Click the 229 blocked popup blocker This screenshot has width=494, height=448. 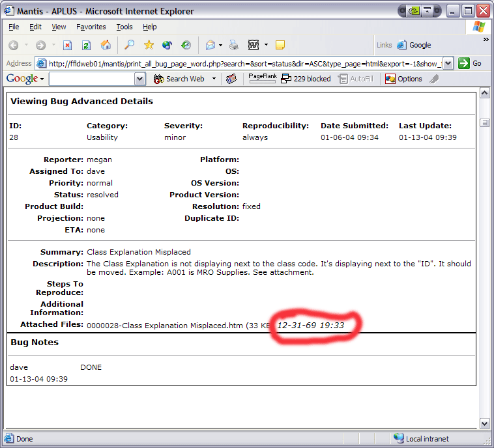pos(306,79)
